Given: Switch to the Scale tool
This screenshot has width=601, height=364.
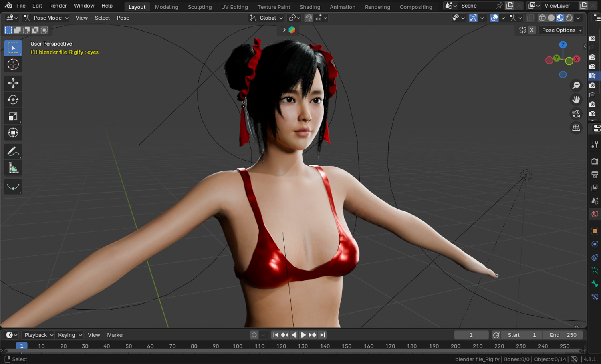Looking at the screenshot, I should coord(13,116).
